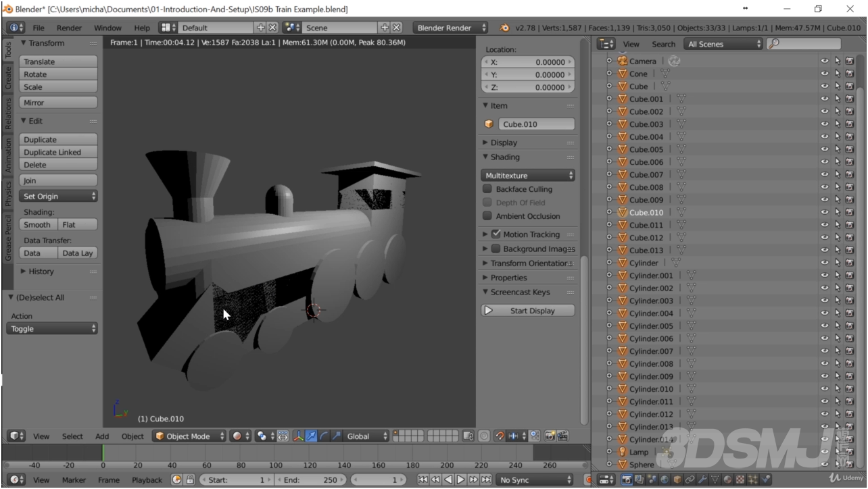Screen dimensions: 868x489
Task: Open the Material properties sphere icon
Action: 728,479
